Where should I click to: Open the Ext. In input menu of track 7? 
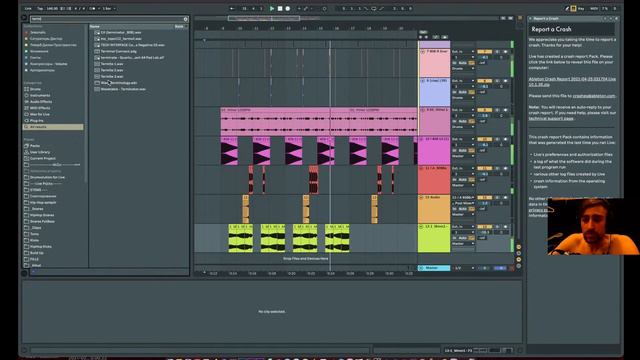pos(463,52)
